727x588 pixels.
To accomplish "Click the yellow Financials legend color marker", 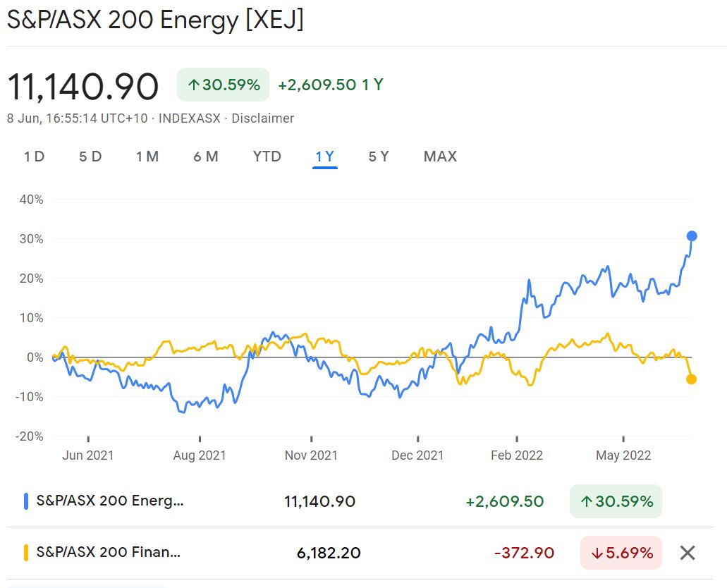I will point(26,553).
